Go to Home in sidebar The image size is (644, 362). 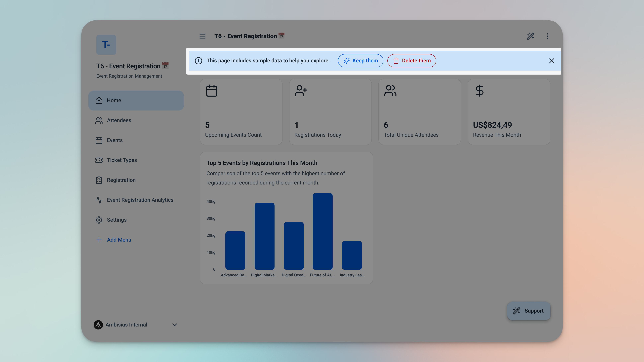point(136,100)
